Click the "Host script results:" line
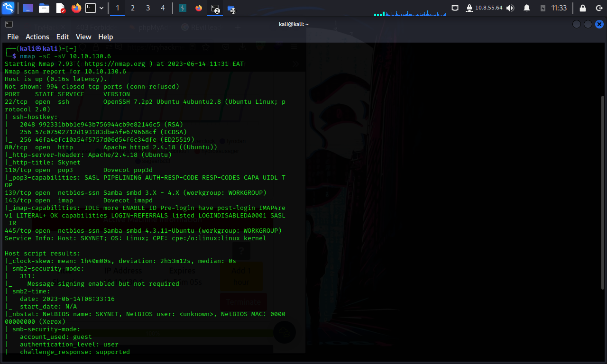607x364 pixels. pos(43,254)
